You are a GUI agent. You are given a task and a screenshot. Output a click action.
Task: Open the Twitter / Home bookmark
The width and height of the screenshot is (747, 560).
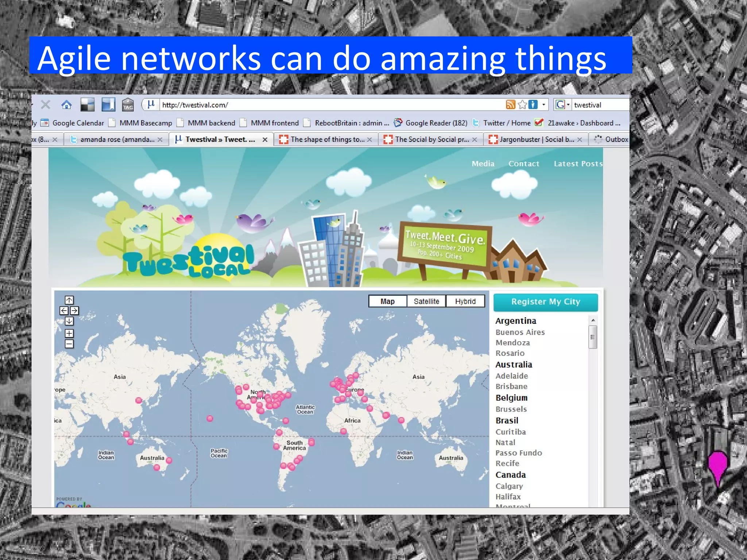[x=502, y=123]
